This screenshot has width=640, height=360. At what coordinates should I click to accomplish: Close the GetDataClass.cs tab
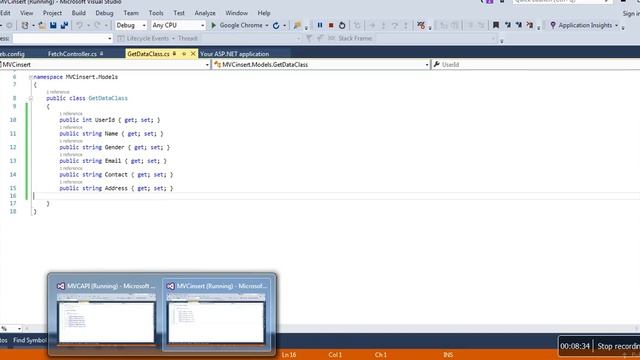[193, 53]
